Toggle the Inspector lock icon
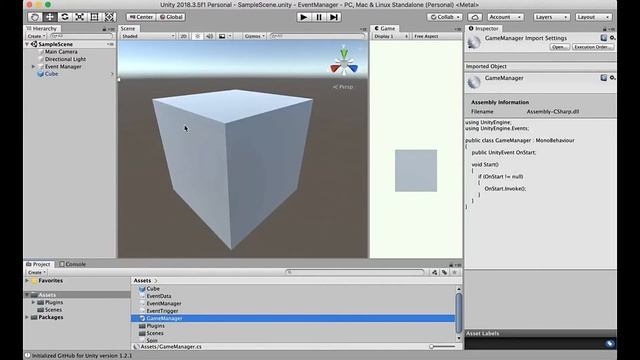The width and height of the screenshot is (640, 360). pyautogui.click(x=604, y=29)
